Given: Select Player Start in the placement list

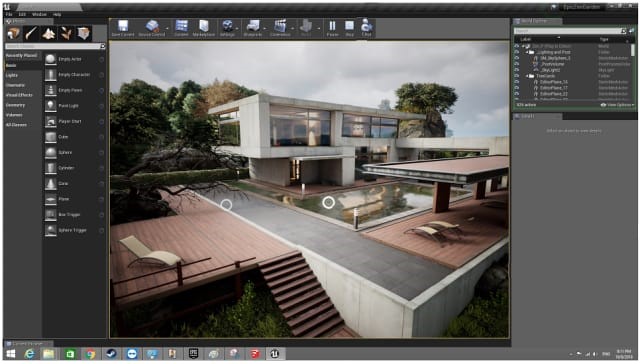Looking at the screenshot, I should [74, 121].
